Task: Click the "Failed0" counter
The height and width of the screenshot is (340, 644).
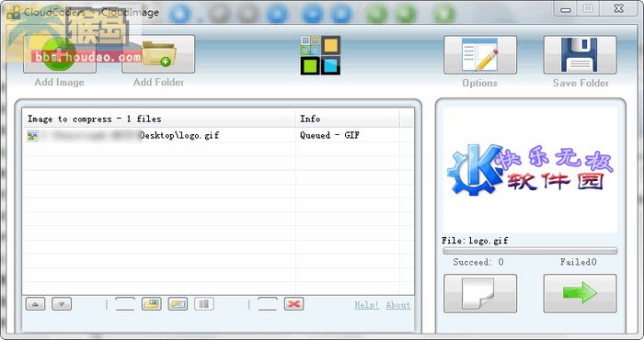Action: [x=579, y=262]
